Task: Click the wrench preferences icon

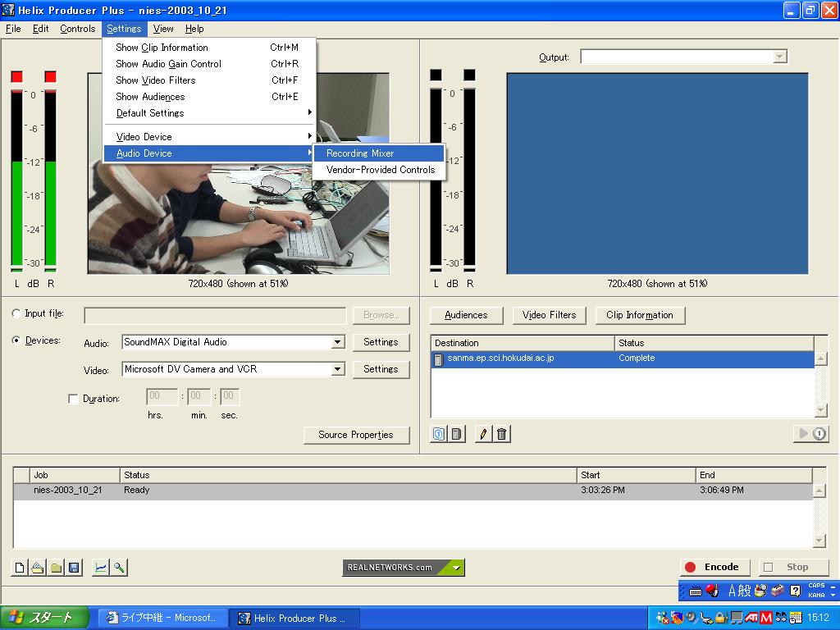Action: click(x=119, y=568)
